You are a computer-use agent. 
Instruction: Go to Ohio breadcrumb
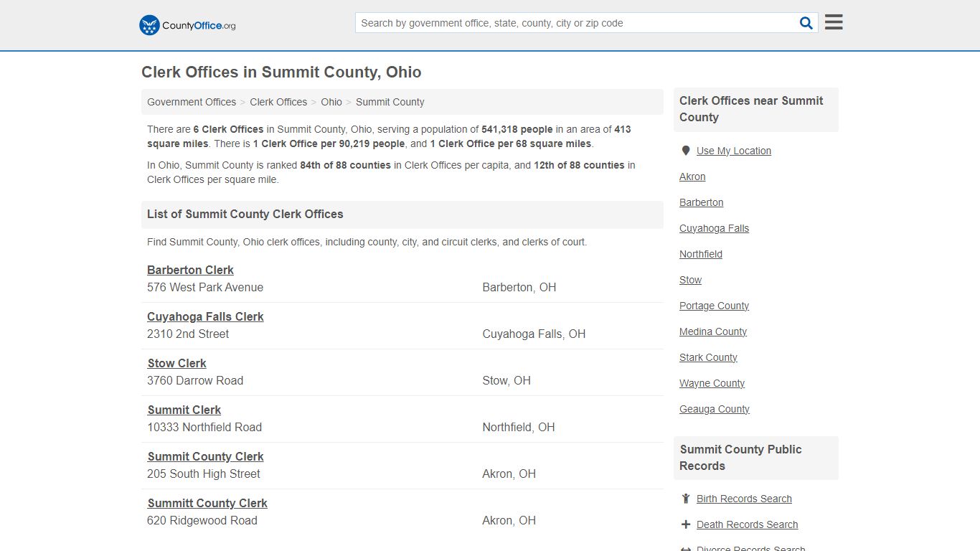tap(331, 102)
